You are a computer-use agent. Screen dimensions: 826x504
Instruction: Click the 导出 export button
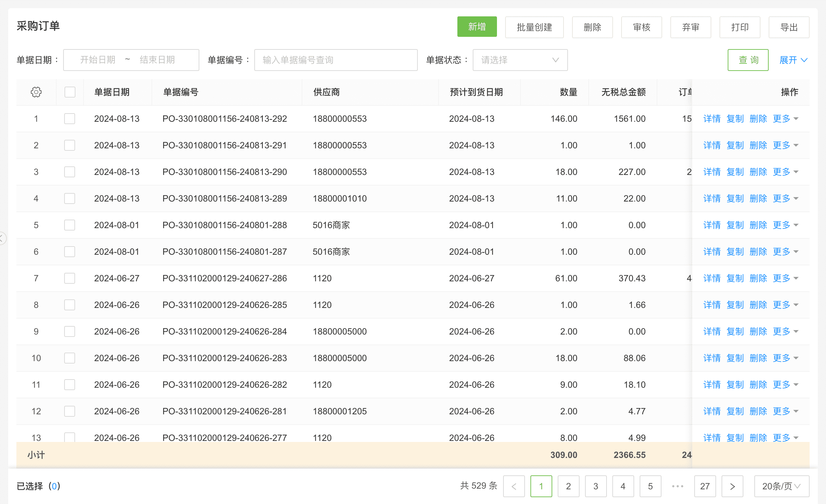(x=789, y=27)
